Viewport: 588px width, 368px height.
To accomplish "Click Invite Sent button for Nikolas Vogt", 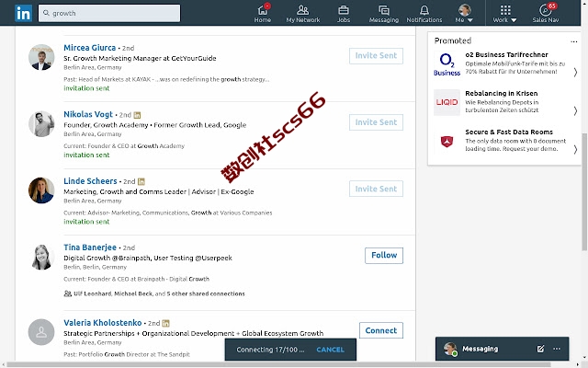I will tap(376, 122).
